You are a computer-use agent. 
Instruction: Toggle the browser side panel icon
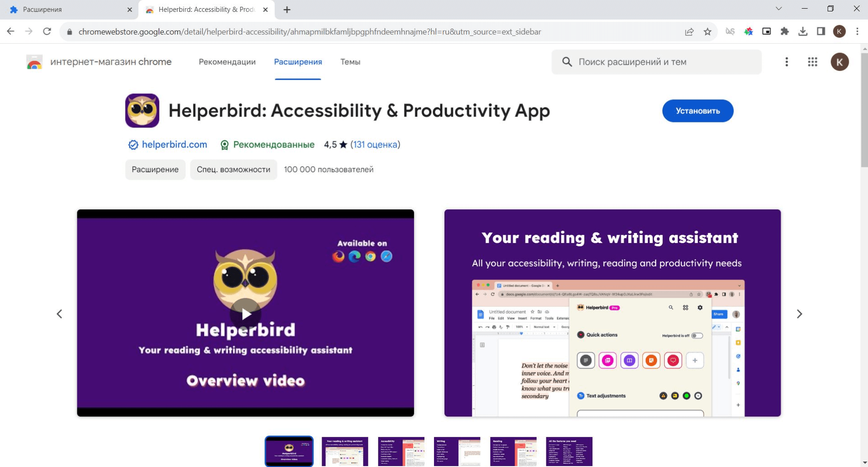tap(821, 31)
